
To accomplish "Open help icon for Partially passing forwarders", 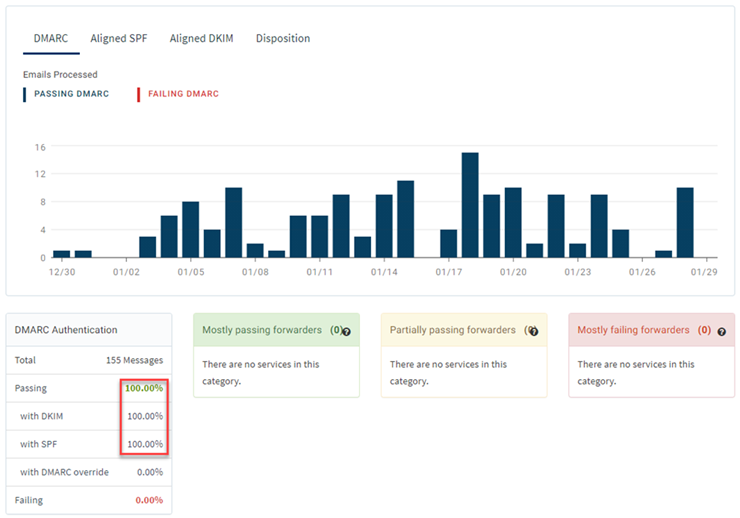I will pos(533,331).
